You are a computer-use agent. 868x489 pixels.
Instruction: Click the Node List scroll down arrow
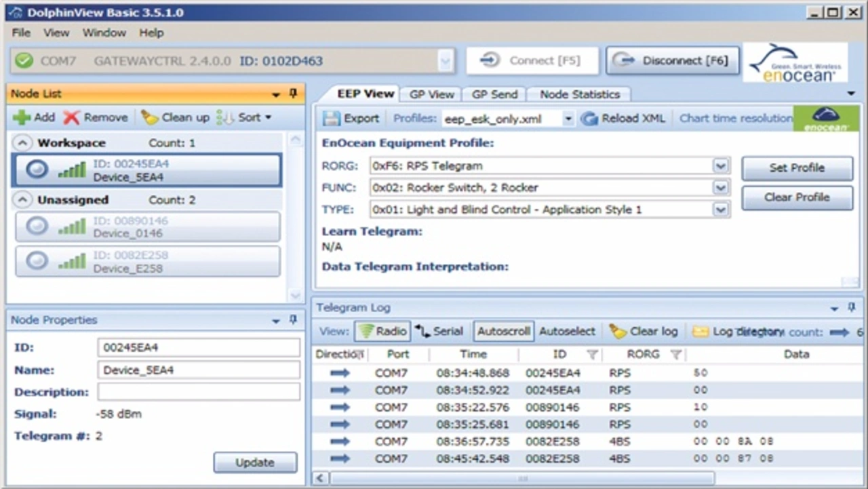coord(295,295)
